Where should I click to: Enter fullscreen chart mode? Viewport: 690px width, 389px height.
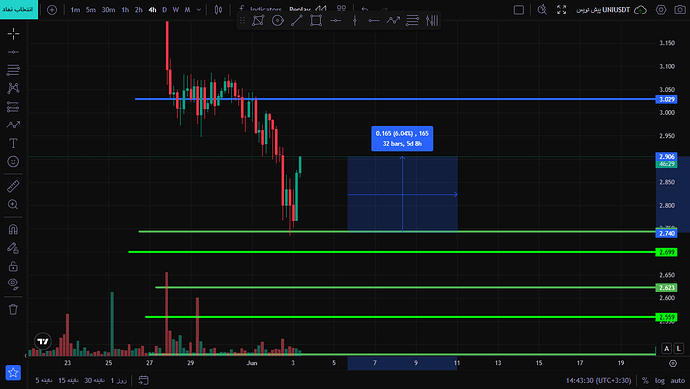(x=562, y=10)
